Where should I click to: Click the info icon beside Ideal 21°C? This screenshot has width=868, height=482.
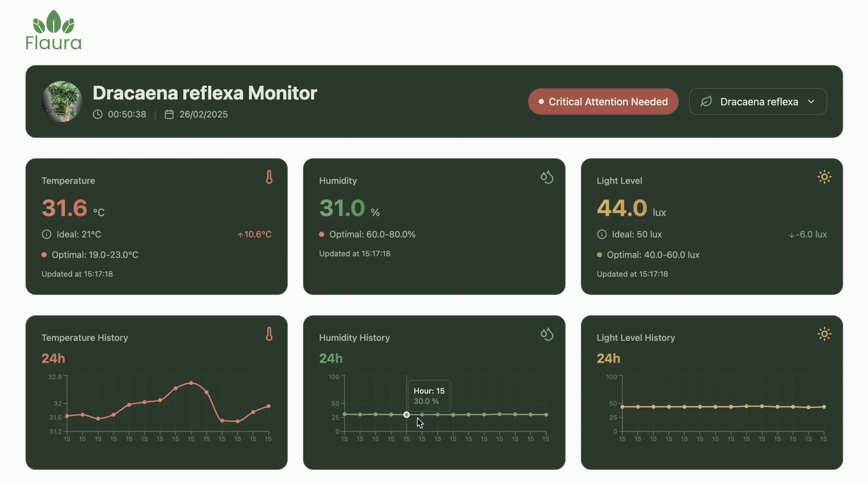[46, 234]
